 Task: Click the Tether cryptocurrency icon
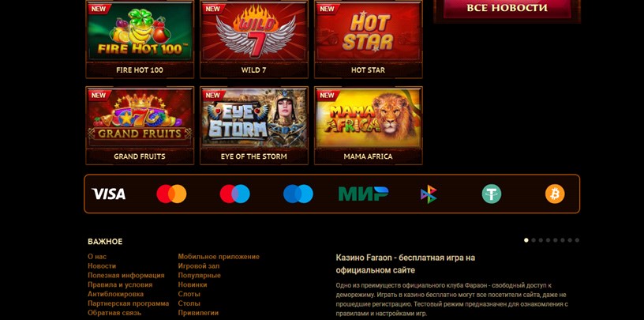click(491, 194)
